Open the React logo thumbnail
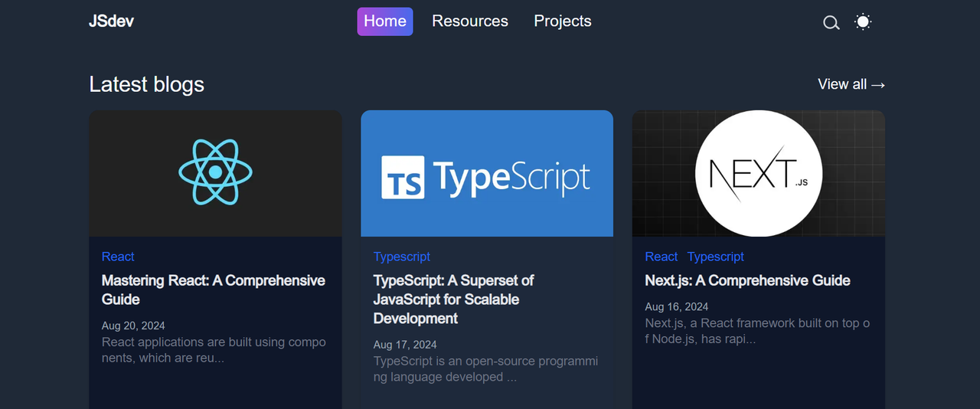 tap(215, 173)
